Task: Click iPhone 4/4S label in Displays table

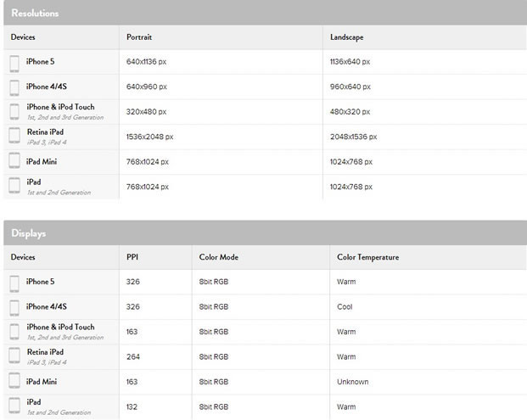Action: pyautogui.click(x=47, y=306)
